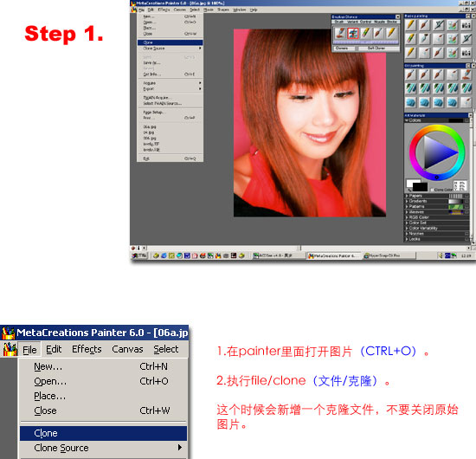Toggle the Clone Color checkbox
This screenshot has width=476, height=459.
tap(432, 190)
